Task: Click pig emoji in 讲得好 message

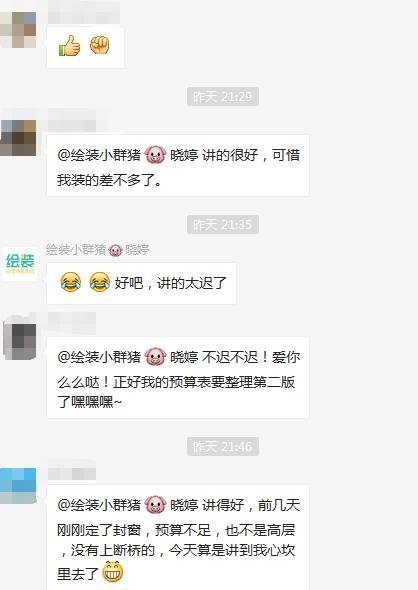Action: 155,505
